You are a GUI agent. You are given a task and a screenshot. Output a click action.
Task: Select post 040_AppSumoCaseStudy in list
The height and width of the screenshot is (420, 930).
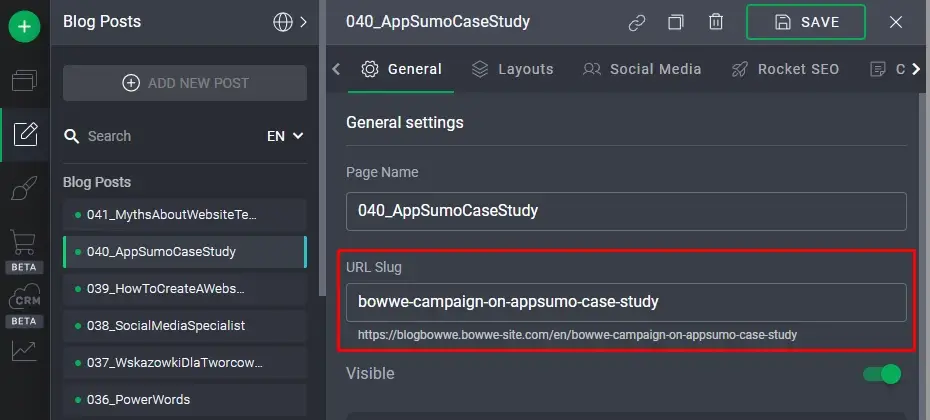(185, 252)
